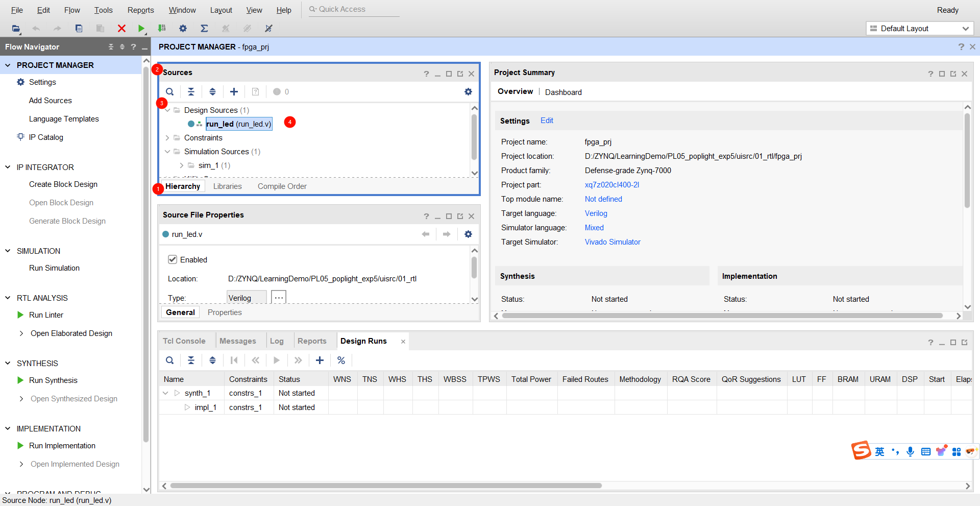The image size is (980, 506).
Task: Click the red X delete icon in toolbar
Action: 121,29
